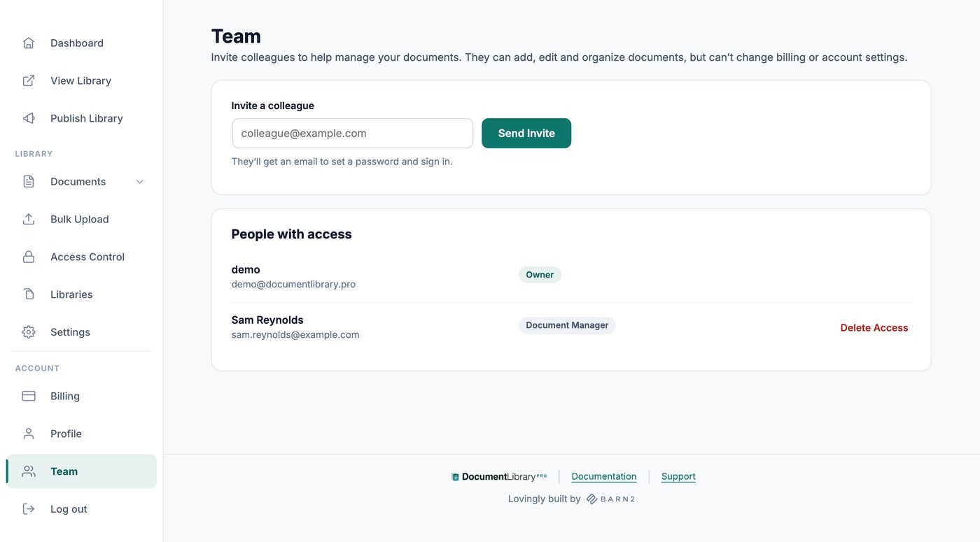The image size is (980, 542).
Task: Click the Team page heading
Action: coord(236,36)
